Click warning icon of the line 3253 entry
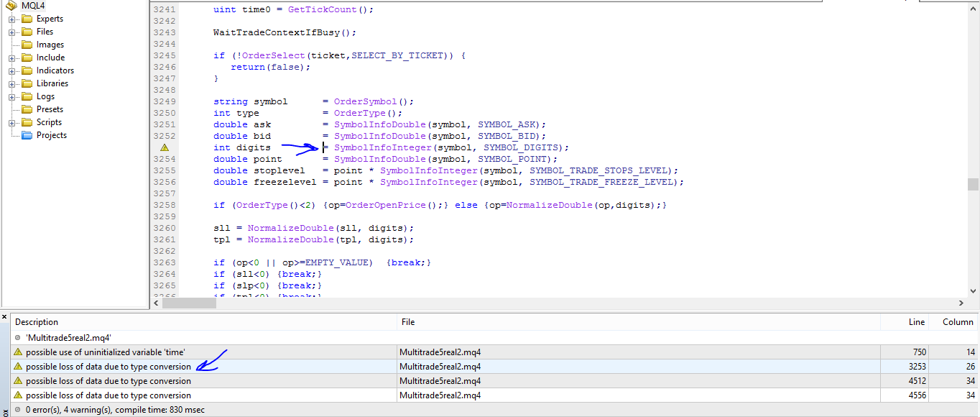 point(18,367)
